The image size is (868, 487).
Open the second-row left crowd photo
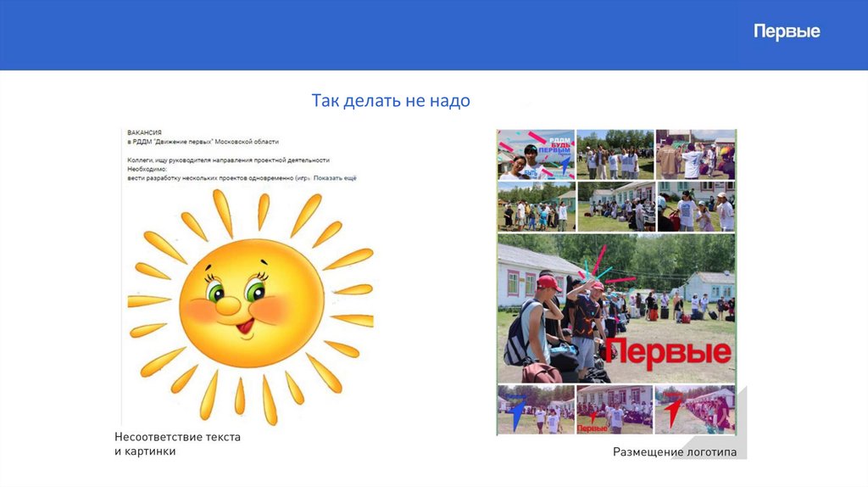pos(536,207)
